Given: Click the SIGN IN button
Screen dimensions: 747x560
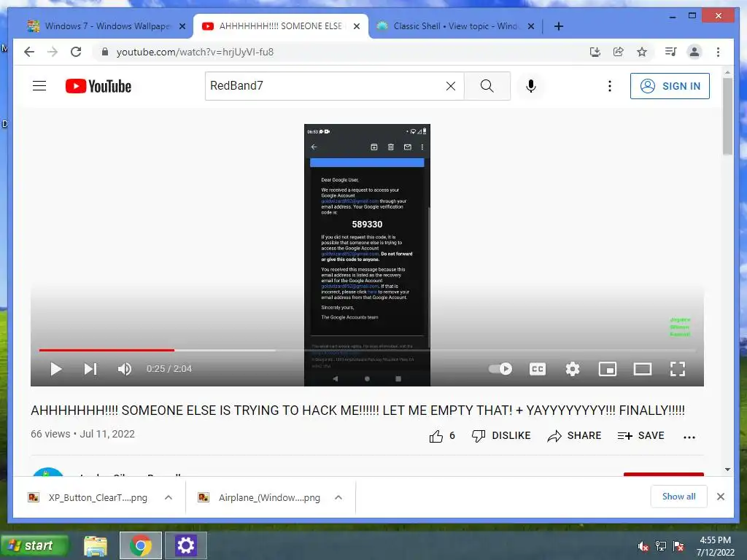Looking at the screenshot, I should [x=670, y=86].
